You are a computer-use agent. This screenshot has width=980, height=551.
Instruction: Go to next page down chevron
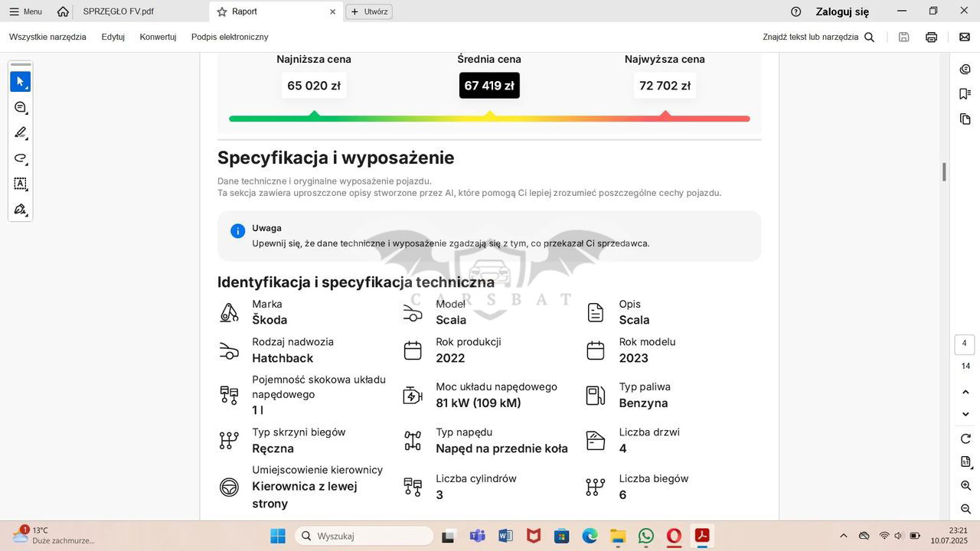[x=965, y=414]
